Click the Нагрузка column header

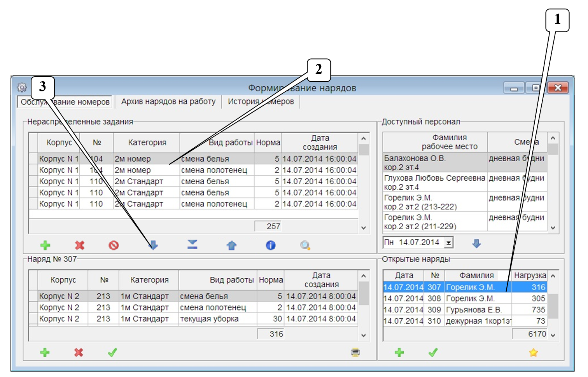pyautogui.click(x=530, y=276)
